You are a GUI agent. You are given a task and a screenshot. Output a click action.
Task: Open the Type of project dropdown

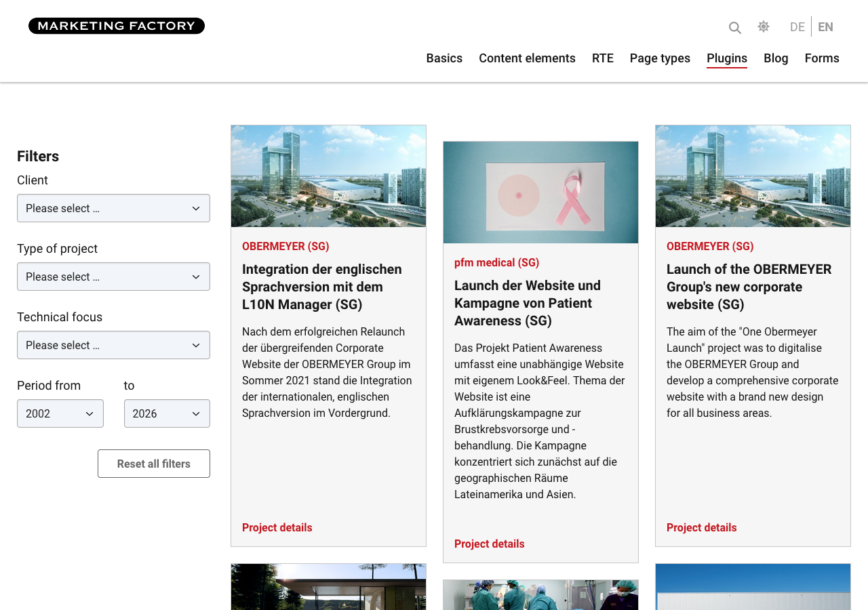tap(113, 277)
